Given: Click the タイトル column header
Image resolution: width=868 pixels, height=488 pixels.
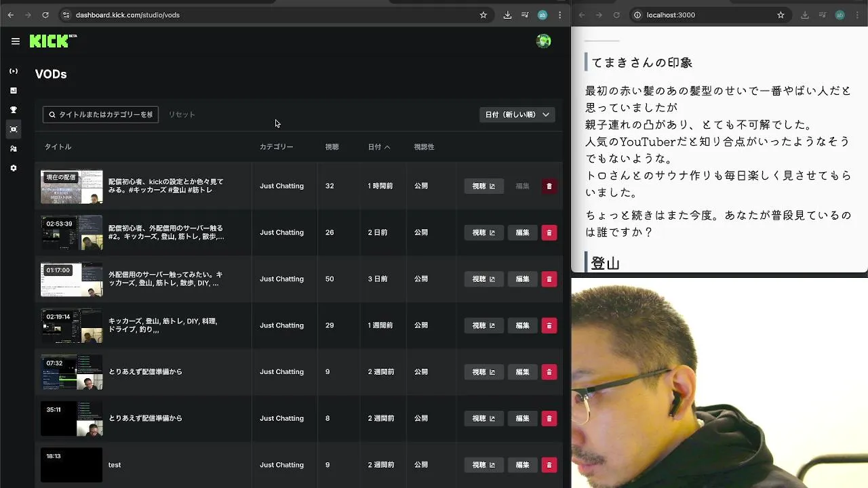Looking at the screenshot, I should click(58, 147).
